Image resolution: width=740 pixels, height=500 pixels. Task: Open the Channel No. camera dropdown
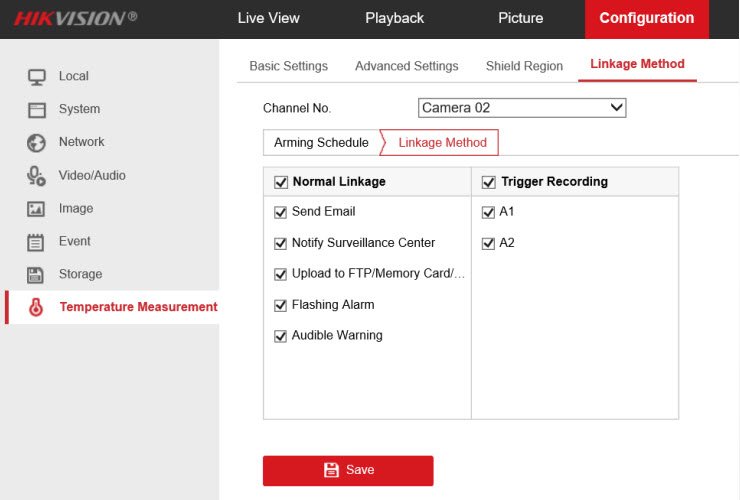(x=521, y=108)
